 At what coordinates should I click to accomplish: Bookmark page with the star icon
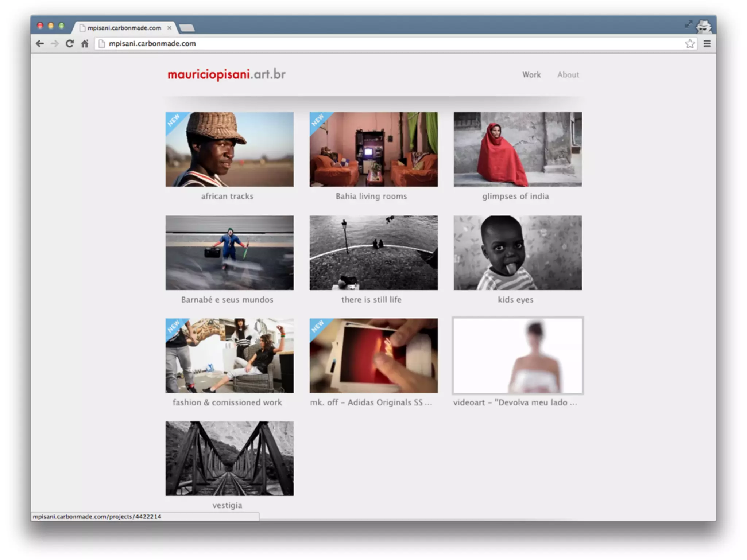[689, 44]
